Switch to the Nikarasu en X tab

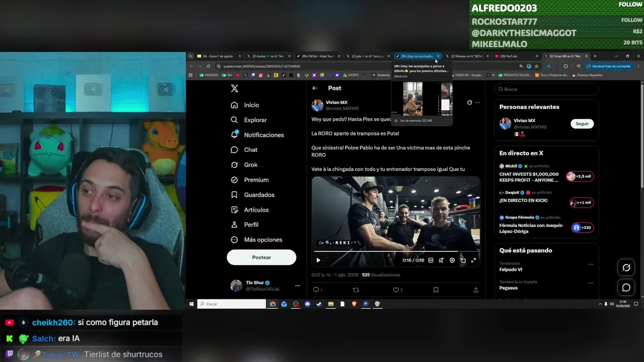(467, 56)
